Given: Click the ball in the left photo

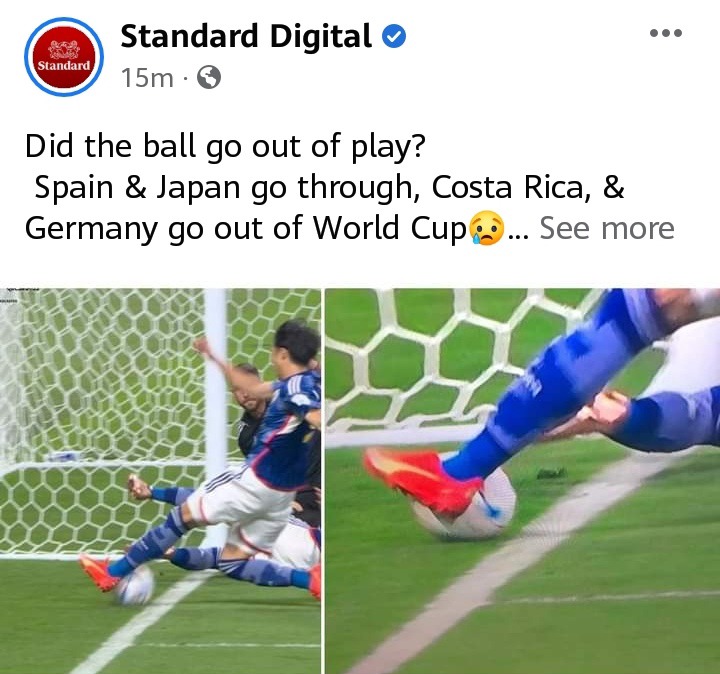Looking at the screenshot, I should (x=135, y=584).
